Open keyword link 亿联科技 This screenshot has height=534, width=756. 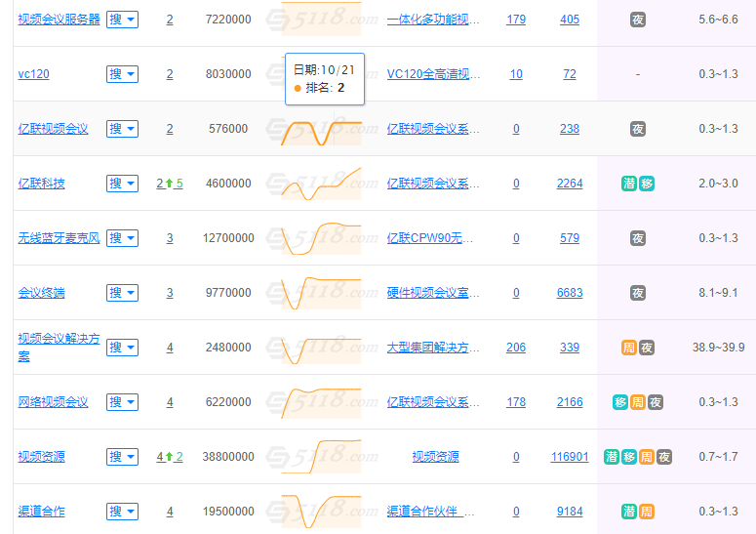point(42,184)
